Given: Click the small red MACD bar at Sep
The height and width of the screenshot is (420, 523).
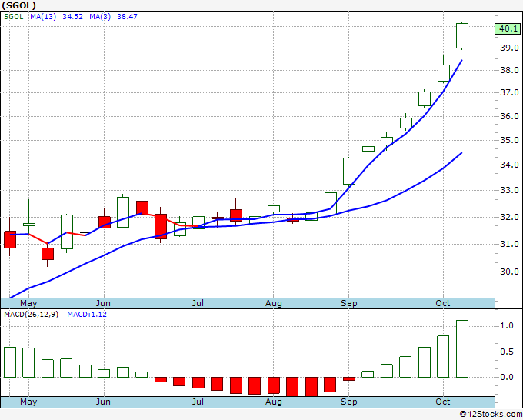Looking at the screenshot, I should click(349, 378).
